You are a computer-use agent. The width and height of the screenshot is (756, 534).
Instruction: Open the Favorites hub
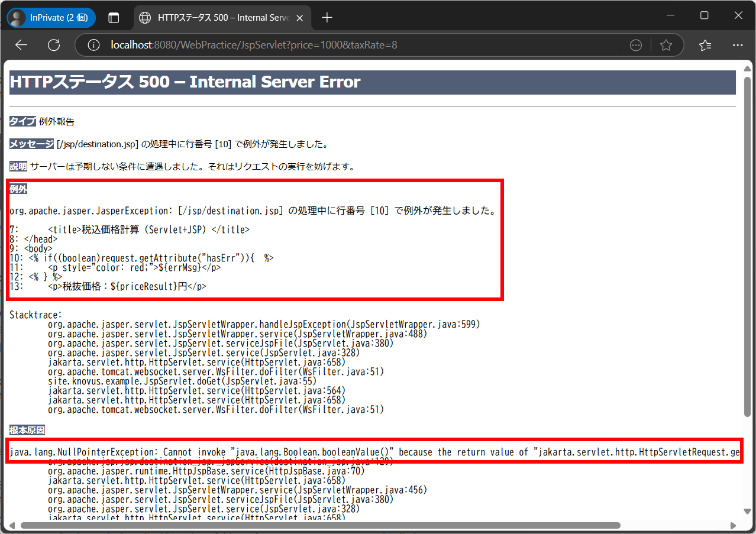(x=704, y=45)
